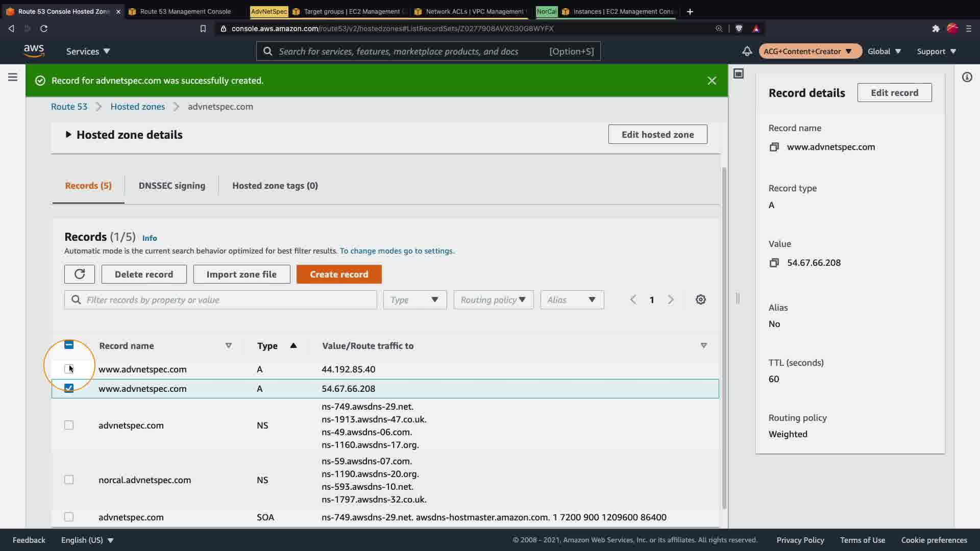The image size is (980, 551).
Task: Check the 44.192.85.40 record checkbox
Action: [69, 369]
